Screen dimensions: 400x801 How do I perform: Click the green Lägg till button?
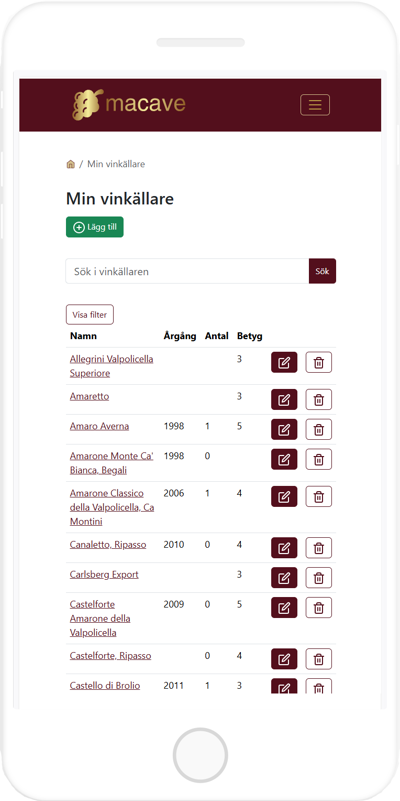pos(95,227)
